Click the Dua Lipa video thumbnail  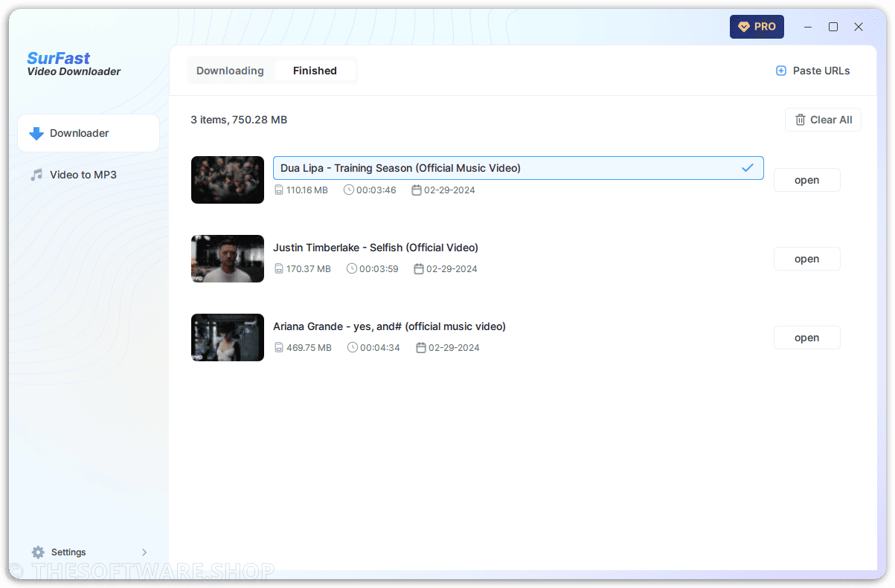click(x=228, y=180)
